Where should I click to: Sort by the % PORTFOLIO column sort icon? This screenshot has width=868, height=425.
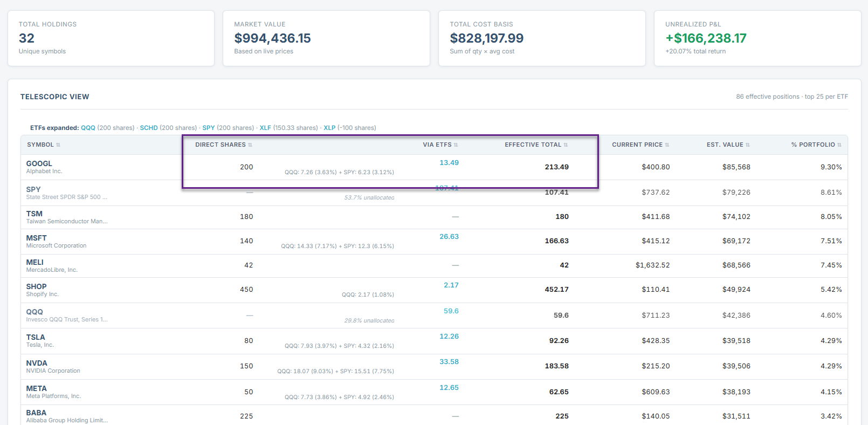point(839,145)
